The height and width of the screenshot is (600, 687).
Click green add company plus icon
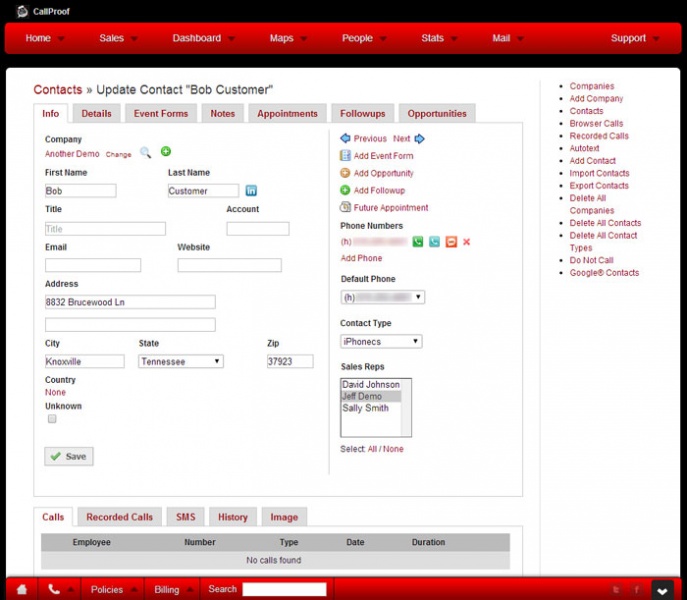(x=166, y=151)
